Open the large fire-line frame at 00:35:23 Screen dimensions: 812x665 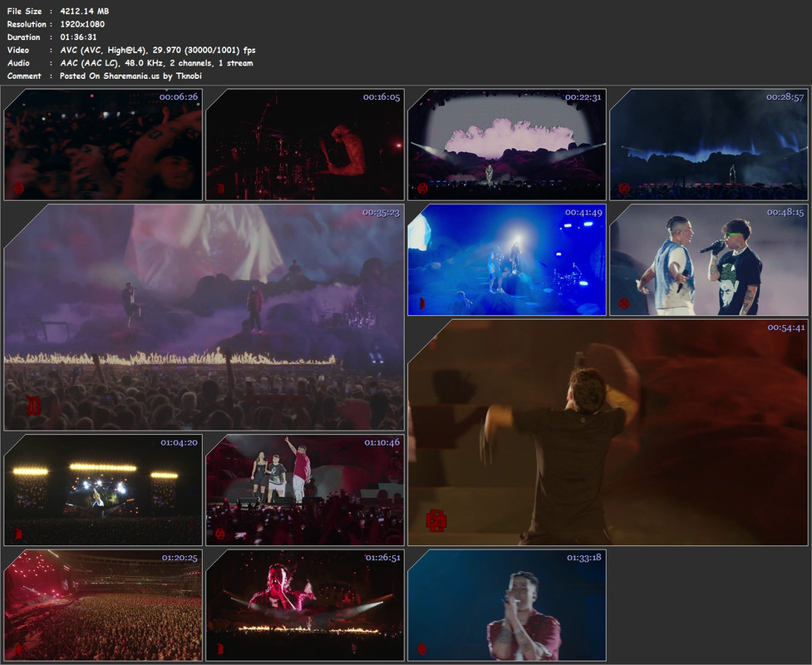pyautogui.click(x=204, y=318)
